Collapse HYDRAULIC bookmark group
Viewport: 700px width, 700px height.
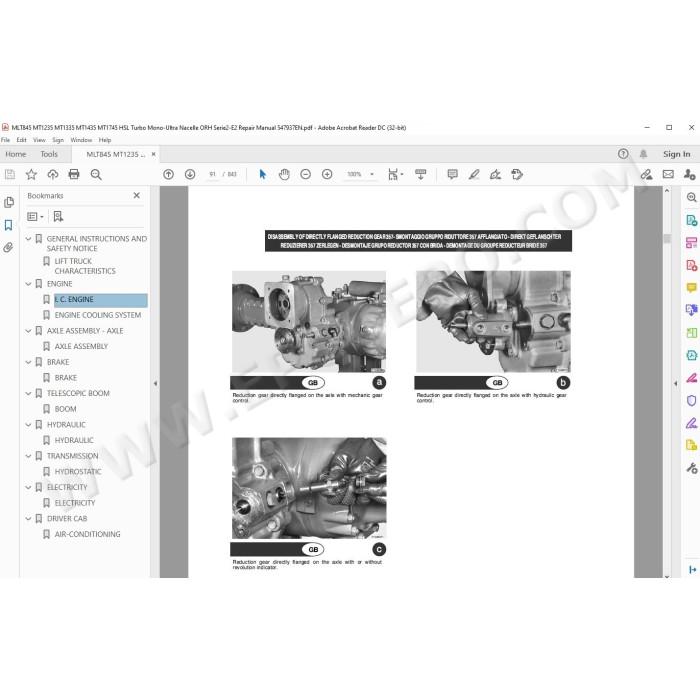tap(28, 425)
